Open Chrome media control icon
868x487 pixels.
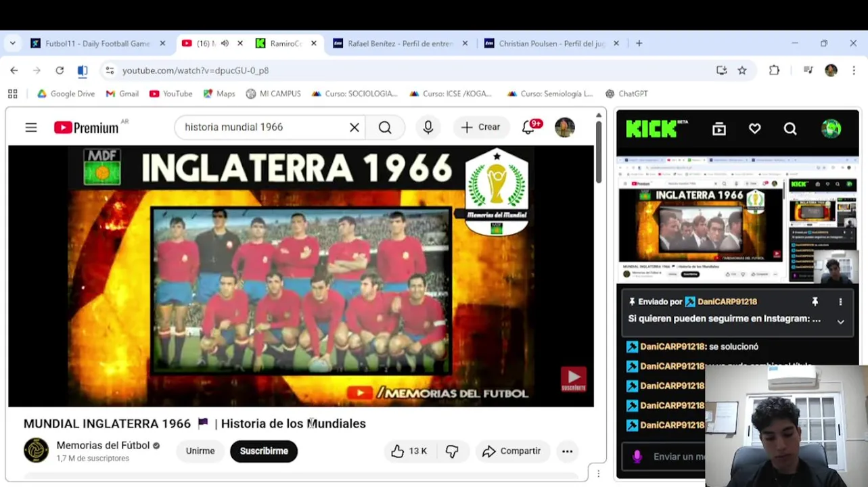click(808, 70)
